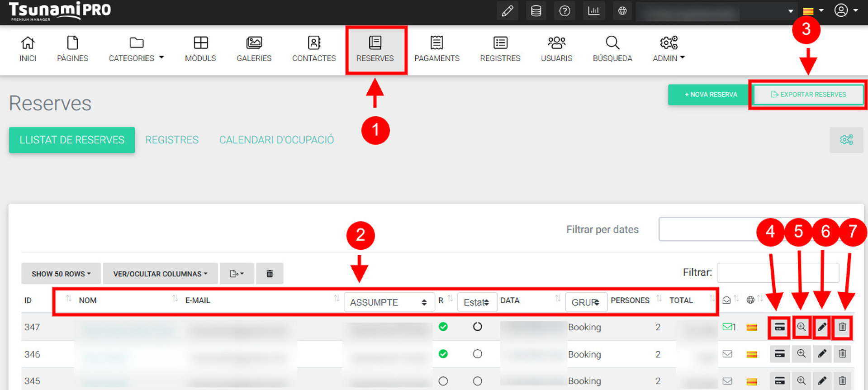Click the + NOVA RESERVA button

tap(710, 95)
